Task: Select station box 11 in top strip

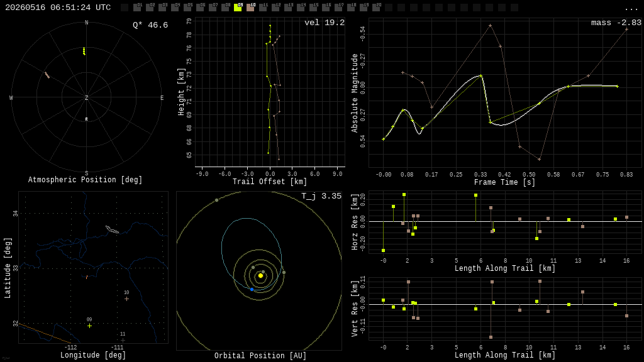Action: pos(263,8)
